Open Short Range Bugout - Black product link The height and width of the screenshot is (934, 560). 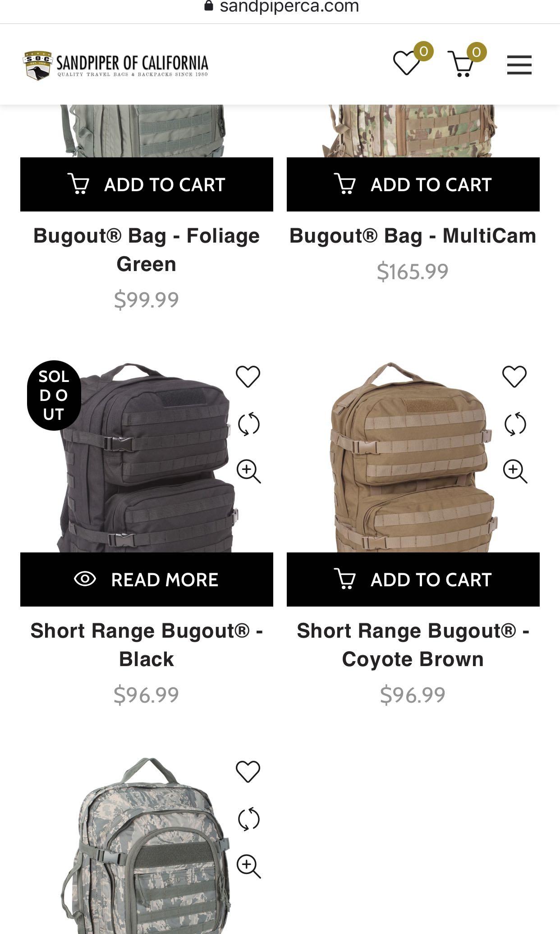point(147,645)
